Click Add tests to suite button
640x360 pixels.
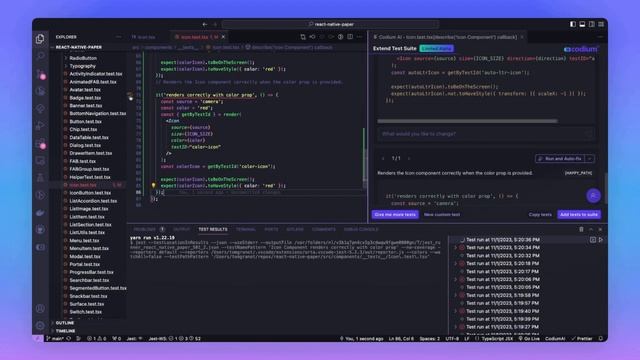(x=579, y=214)
